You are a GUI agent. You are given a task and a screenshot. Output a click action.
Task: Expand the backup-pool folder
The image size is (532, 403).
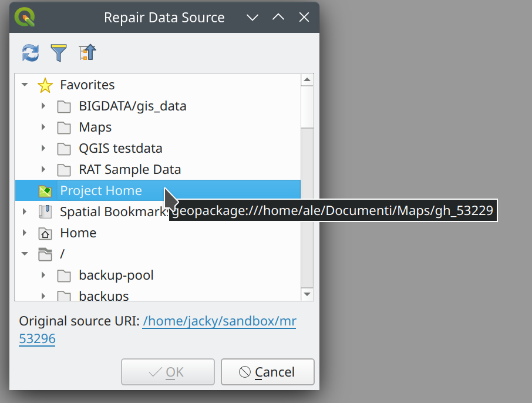[43, 275]
